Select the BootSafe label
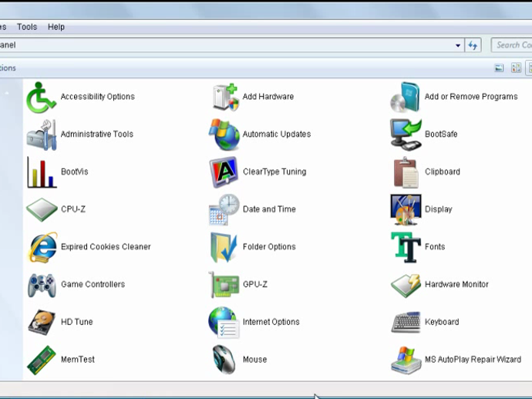This screenshot has width=532, height=399. (441, 134)
